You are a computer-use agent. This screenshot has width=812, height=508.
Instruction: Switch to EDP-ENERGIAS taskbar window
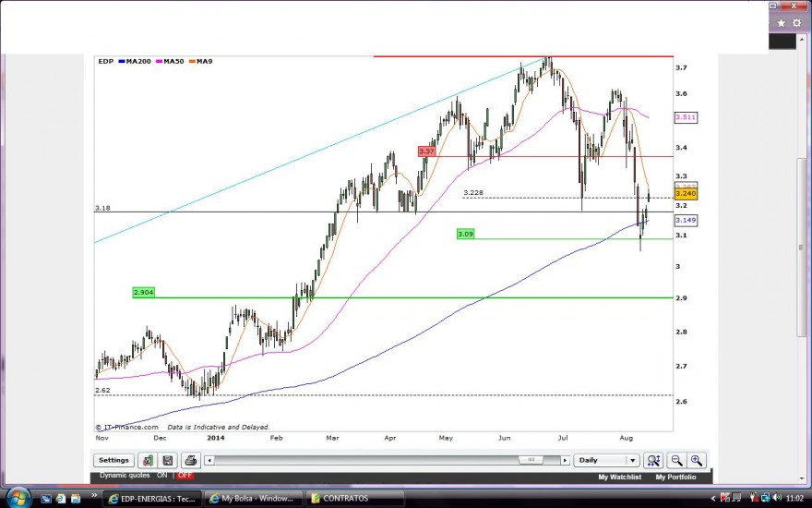click(x=151, y=499)
